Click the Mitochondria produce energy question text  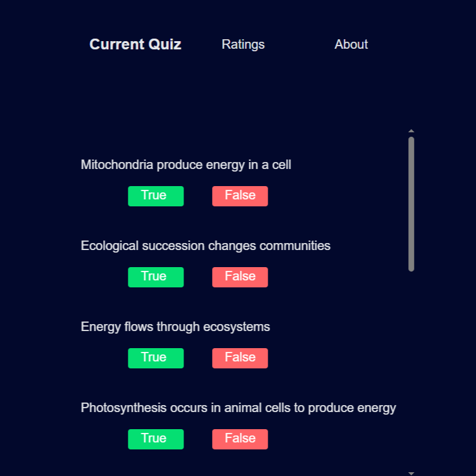[x=186, y=165]
